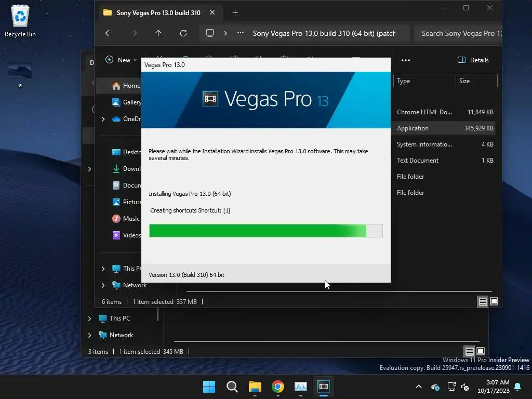Click the This PC monitor icon in address bar
Screen dimensions: 532x399
210,33
